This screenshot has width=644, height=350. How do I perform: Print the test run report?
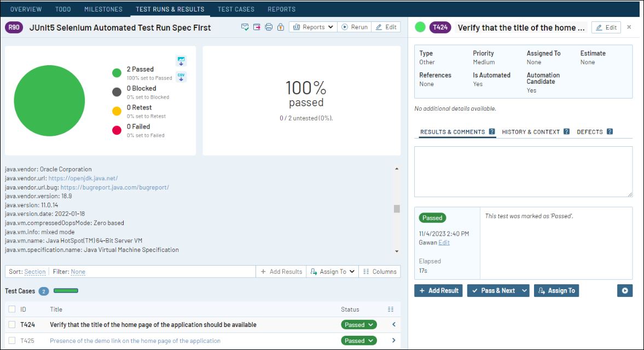click(268, 26)
